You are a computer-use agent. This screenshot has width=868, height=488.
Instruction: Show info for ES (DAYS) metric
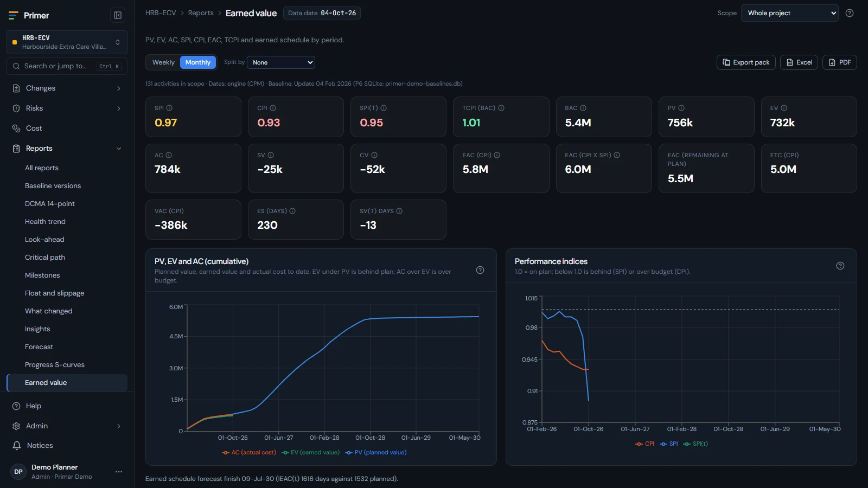(x=292, y=211)
